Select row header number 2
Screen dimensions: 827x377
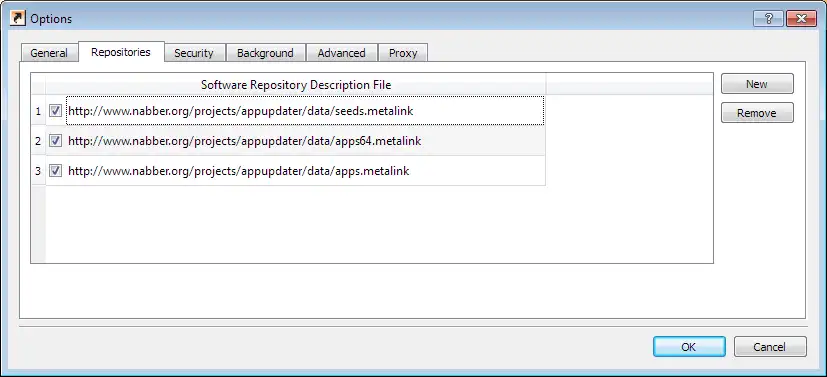pyautogui.click(x=38, y=141)
